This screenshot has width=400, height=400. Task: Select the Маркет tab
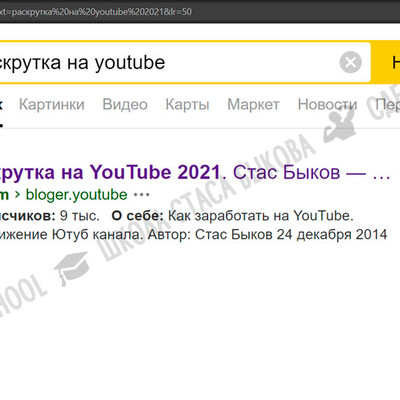pyautogui.click(x=253, y=105)
